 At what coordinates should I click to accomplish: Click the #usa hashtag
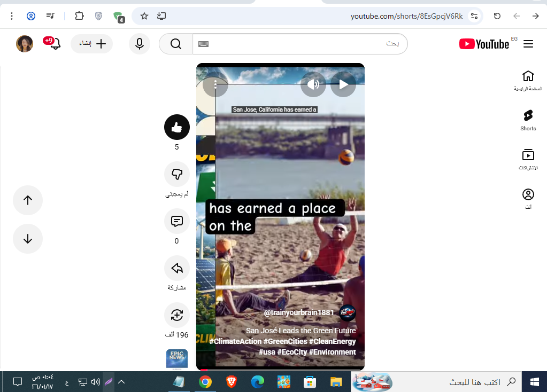267,352
